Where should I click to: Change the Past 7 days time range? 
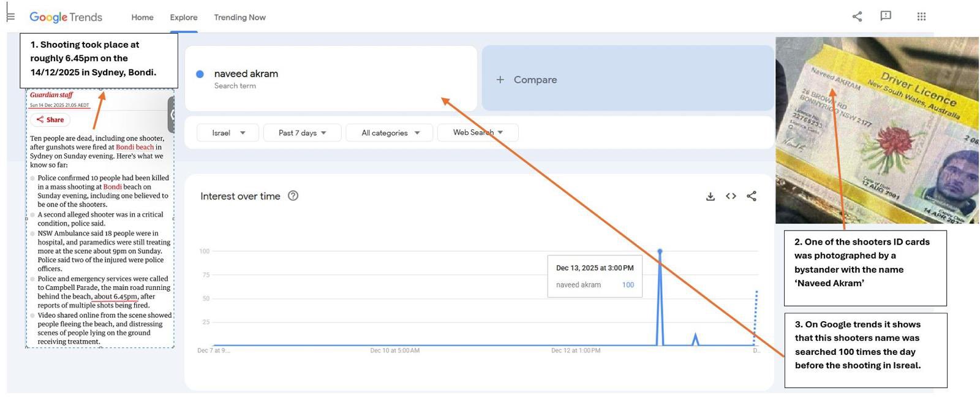(302, 132)
